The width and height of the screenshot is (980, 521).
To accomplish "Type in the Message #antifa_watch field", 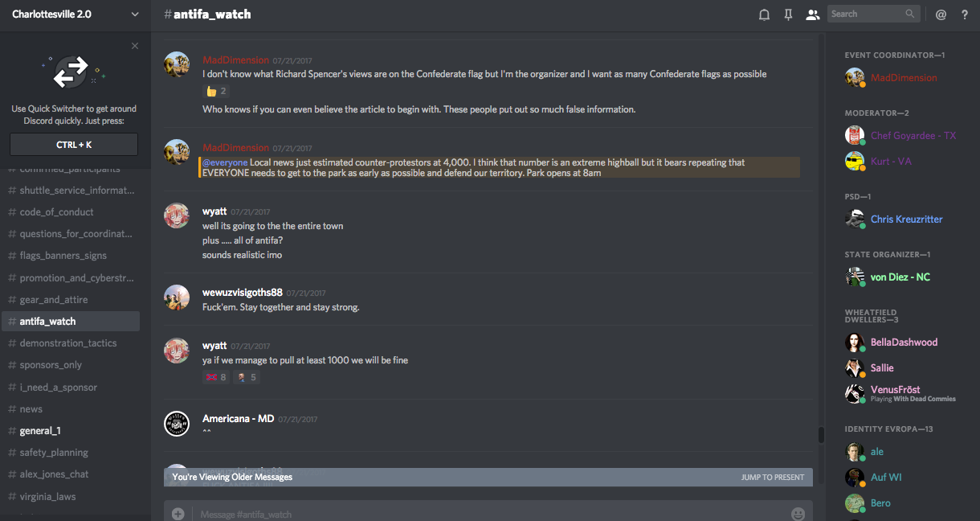I will coord(482,514).
